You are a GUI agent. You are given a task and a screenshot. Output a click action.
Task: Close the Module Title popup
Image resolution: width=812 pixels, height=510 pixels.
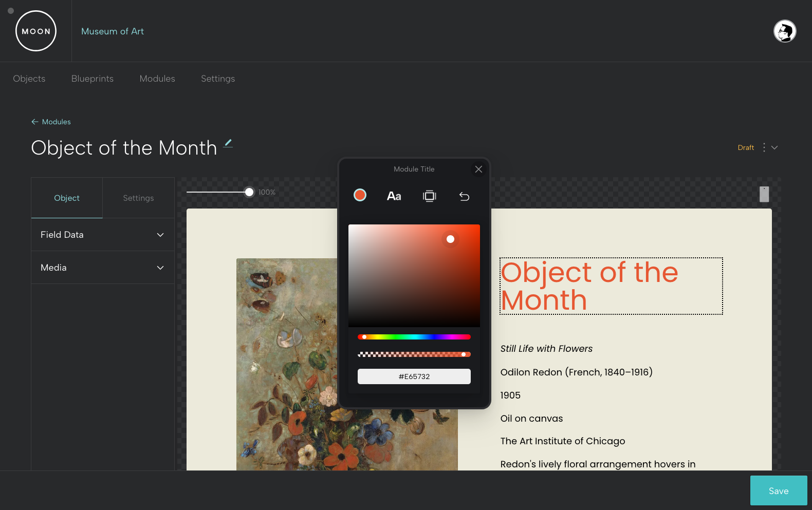[x=478, y=169]
